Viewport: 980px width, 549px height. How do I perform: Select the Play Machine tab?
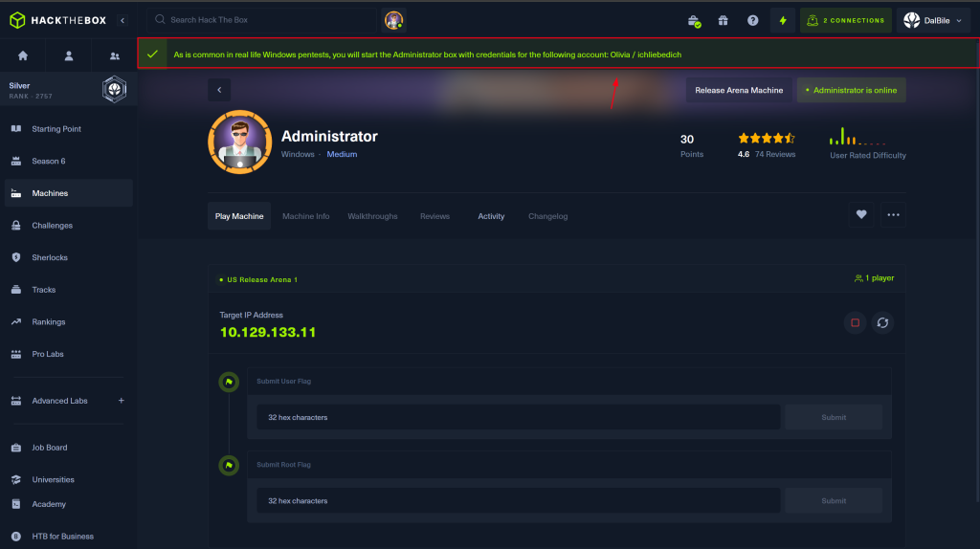(x=239, y=216)
